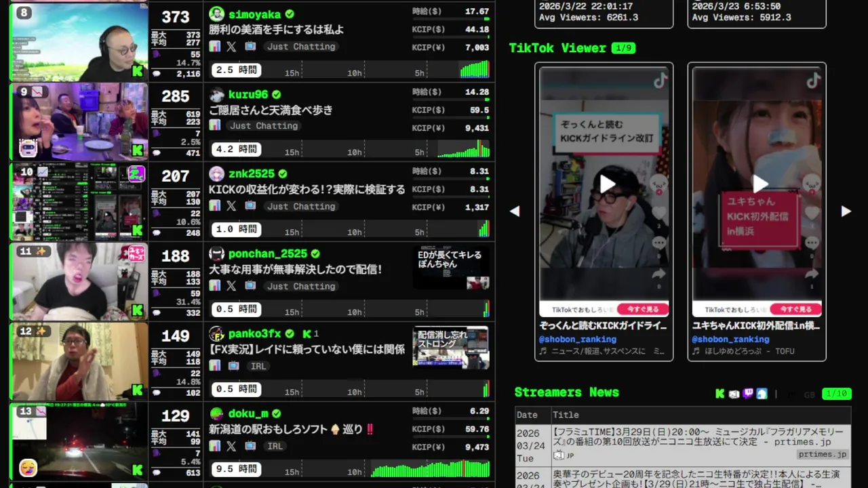Open @shobon_ranking link under Yuki-chan video

730,339
